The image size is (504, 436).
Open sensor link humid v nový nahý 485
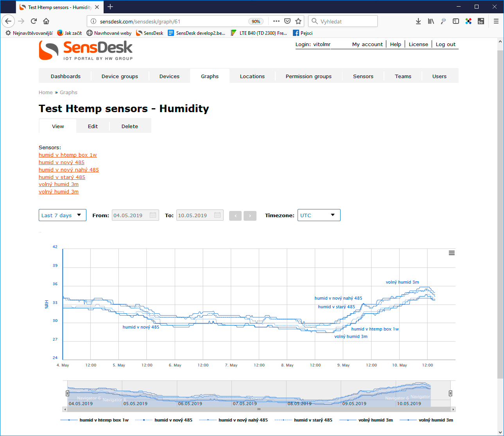tap(69, 170)
